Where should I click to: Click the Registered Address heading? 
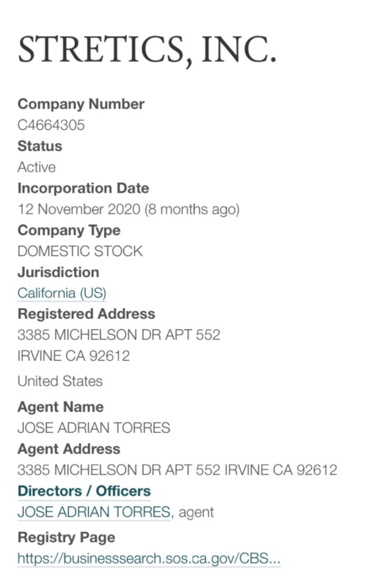[86, 314]
